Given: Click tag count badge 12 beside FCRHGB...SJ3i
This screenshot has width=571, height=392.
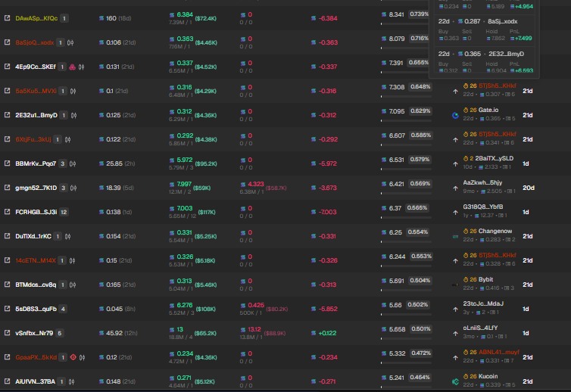Looking at the screenshot, I should click(x=64, y=212).
